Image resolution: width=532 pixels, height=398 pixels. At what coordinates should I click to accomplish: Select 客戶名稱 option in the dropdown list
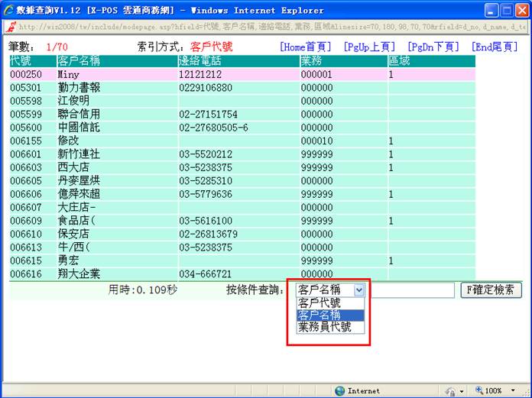tap(320, 315)
